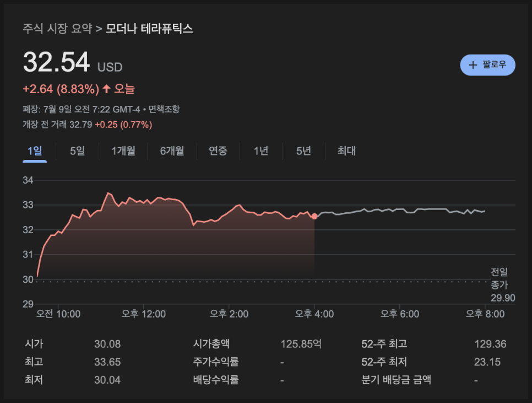The width and height of the screenshot is (532, 403).
Task: Click the 최고 value 33.65
Action: [107, 362]
